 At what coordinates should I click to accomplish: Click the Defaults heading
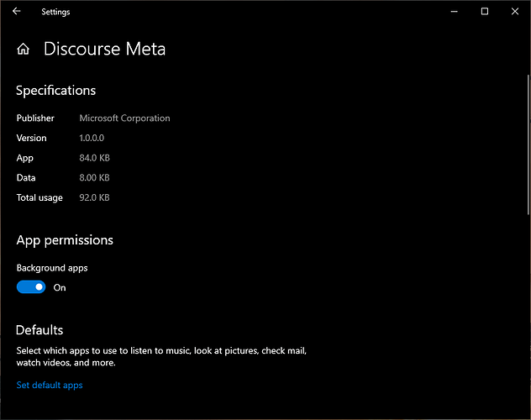pos(39,330)
